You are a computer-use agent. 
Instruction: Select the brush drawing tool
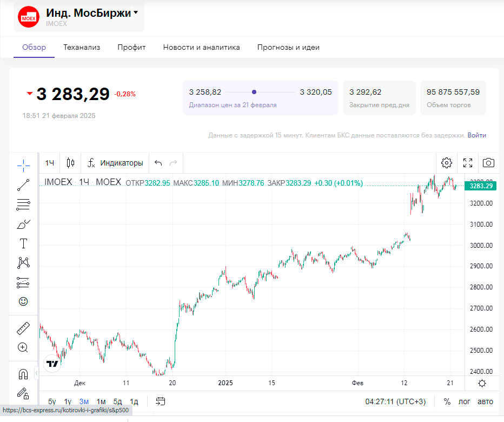[x=23, y=224]
